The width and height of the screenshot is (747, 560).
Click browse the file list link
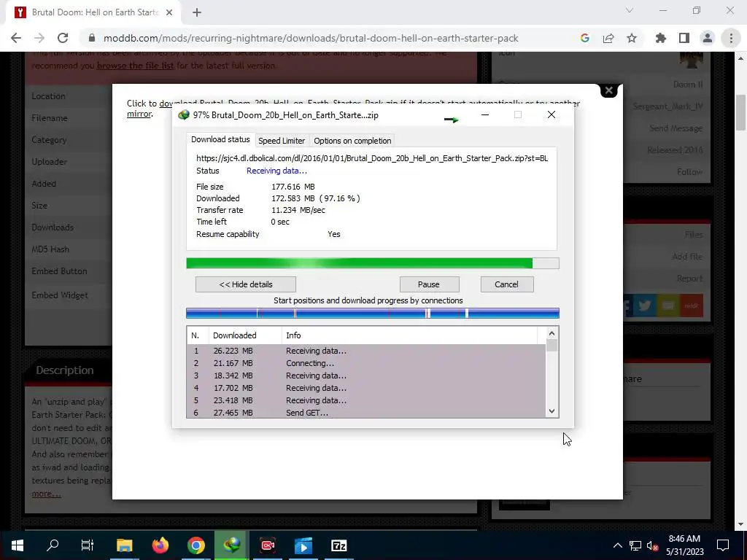tap(135, 65)
